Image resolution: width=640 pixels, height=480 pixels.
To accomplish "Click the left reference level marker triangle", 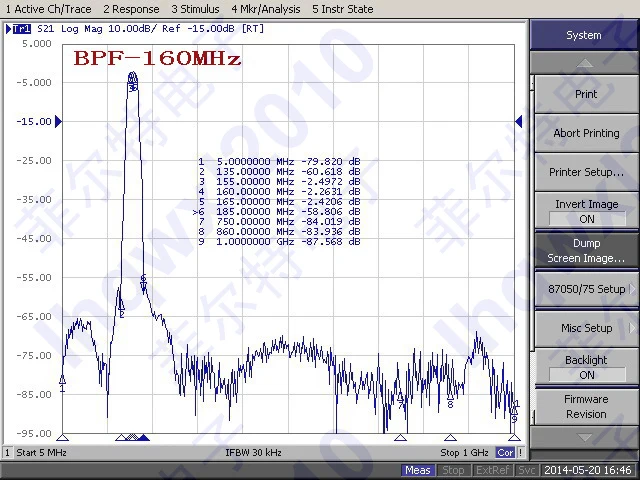I will (x=58, y=121).
